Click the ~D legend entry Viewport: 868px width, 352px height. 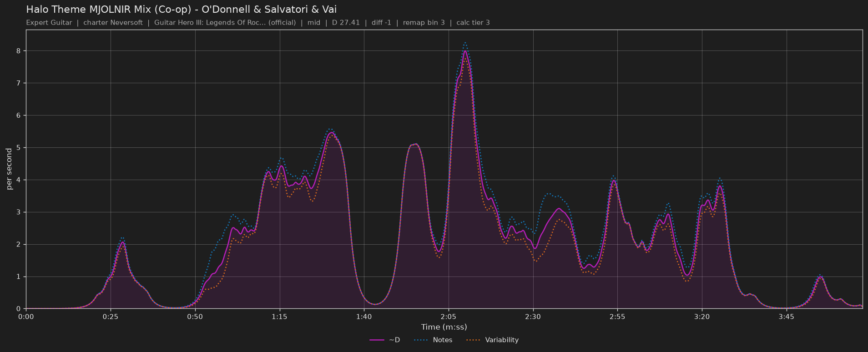point(385,340)
